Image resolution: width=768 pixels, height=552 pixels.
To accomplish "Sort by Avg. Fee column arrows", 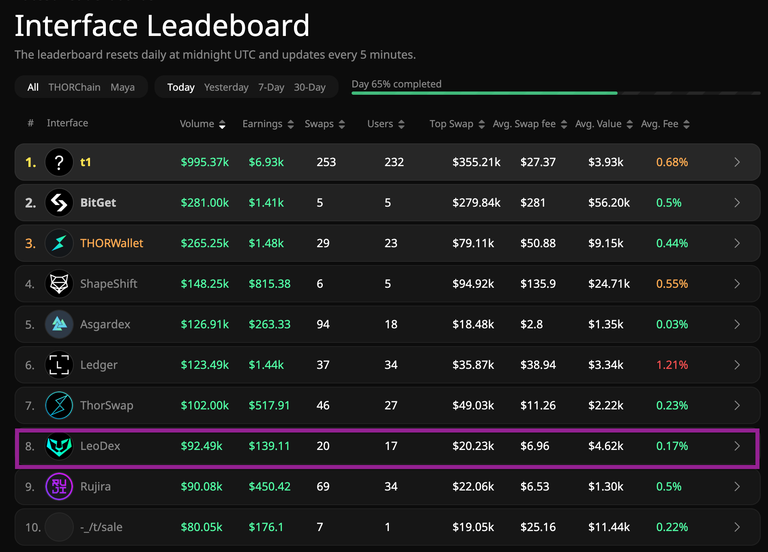I will (686, 124).
